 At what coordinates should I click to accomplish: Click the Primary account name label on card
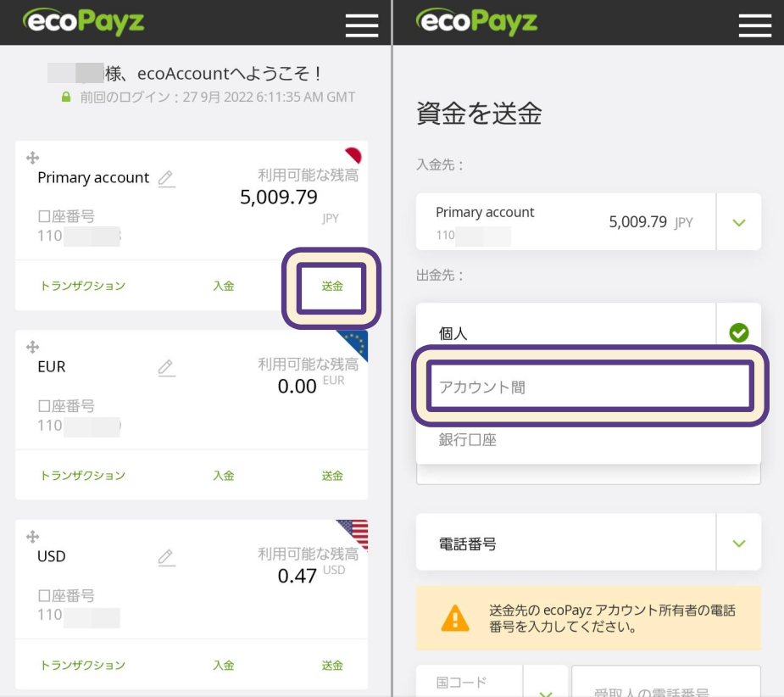pyautogui.click(x=93, y=177)
